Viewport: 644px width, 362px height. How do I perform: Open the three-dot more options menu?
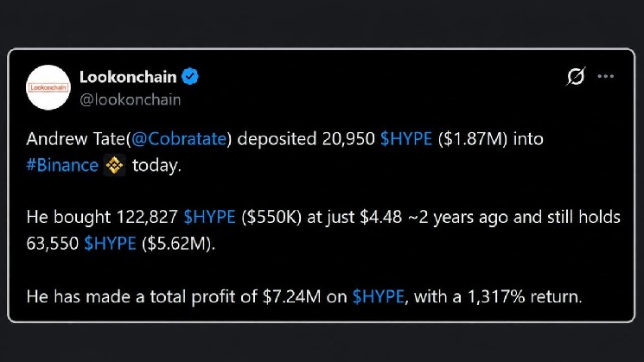(606, 76)
